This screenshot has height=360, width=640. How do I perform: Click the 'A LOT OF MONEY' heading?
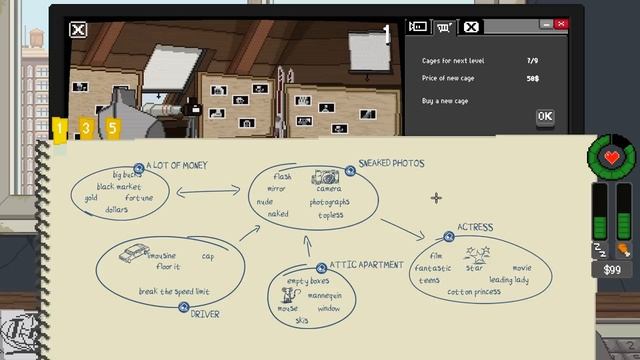177,165
